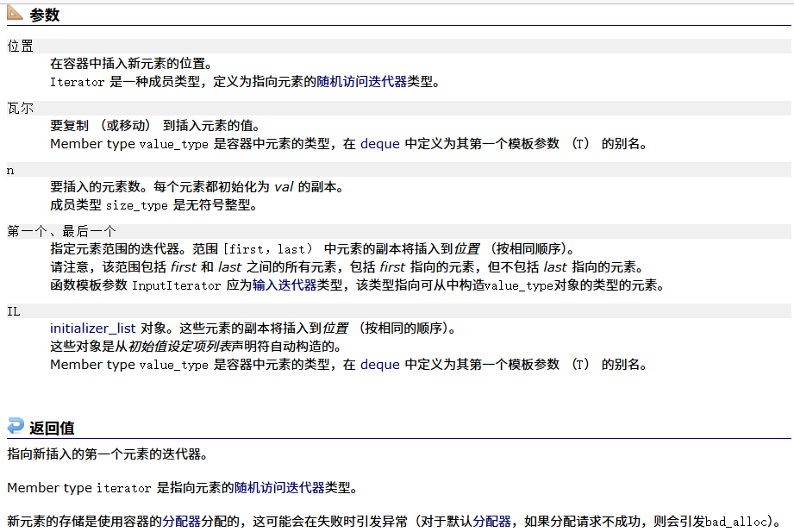This screenshot has height=532, width=794.
Task: Click the text 成员类型 size_type 是无符号整型。
Action: [153, 205]
